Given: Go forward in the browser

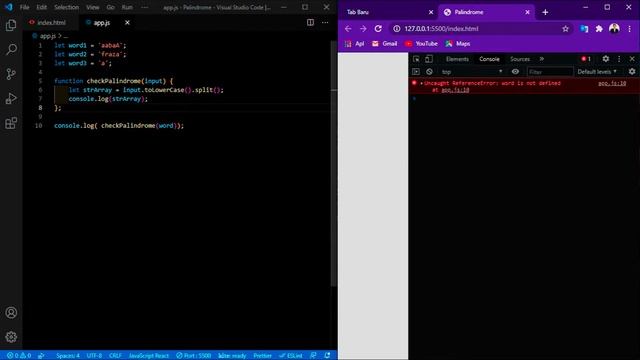Looking at the screenshot, I should [x=363, y=29].
